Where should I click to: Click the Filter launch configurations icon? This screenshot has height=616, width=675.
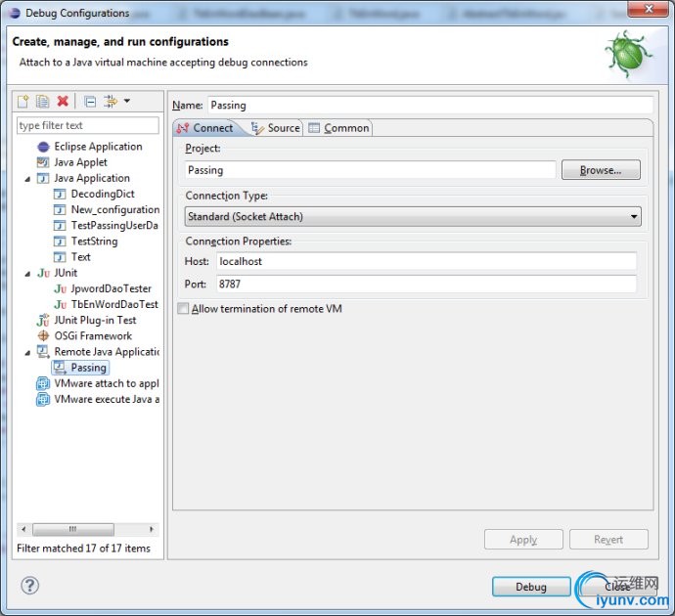click(111, 101)
